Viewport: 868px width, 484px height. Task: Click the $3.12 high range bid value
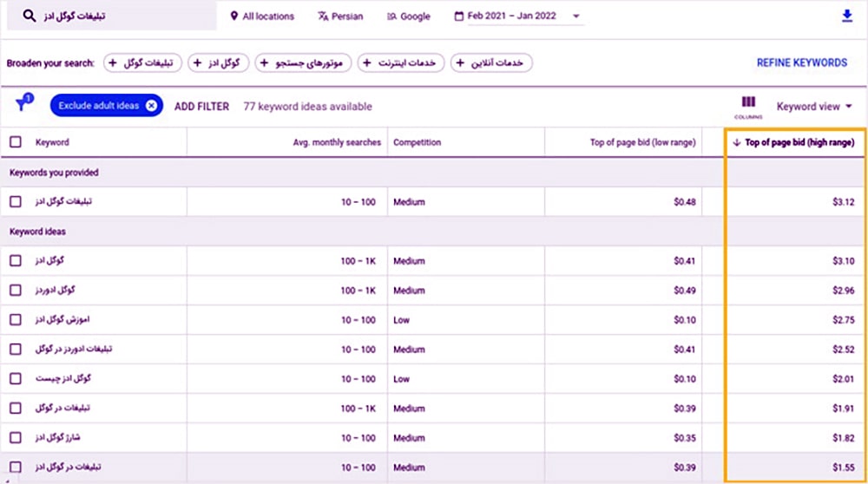pyautogui.click(x=843, y=202)
